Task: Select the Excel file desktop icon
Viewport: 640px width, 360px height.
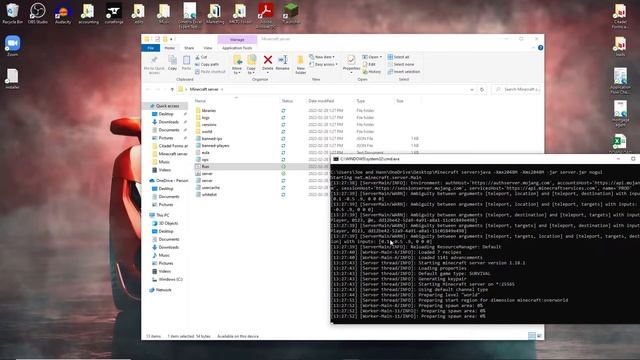Action: tap(620, 144)
